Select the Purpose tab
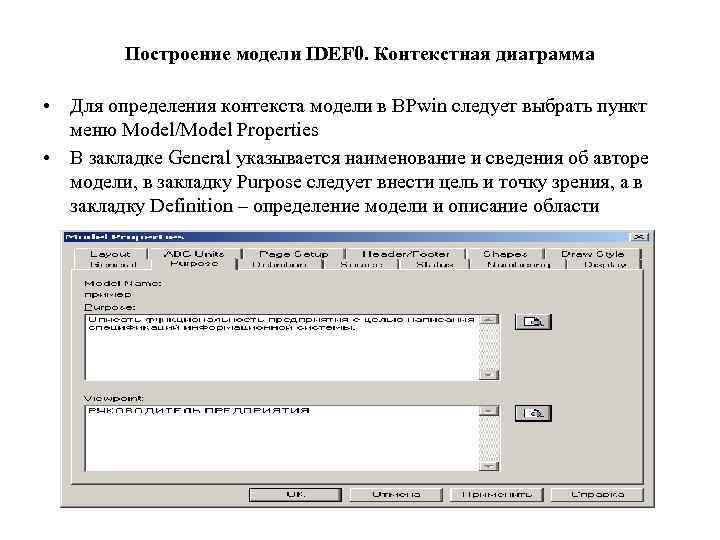 194,264
